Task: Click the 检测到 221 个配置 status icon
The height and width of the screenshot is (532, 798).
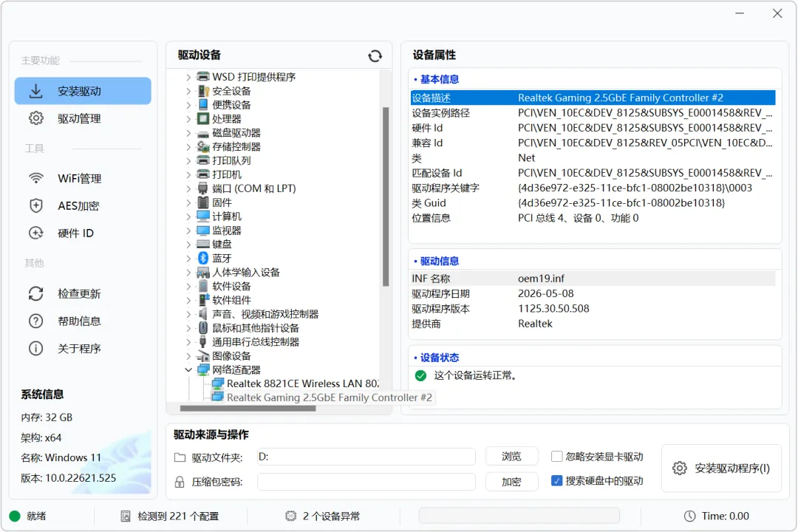Action: 125,516
